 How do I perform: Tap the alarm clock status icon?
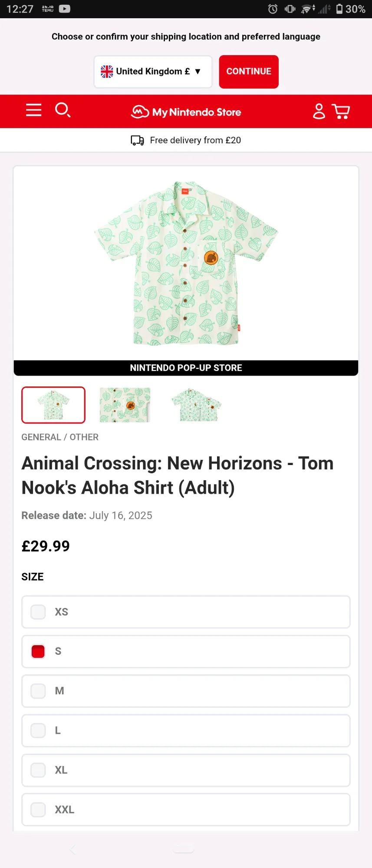tap(273, 9)
